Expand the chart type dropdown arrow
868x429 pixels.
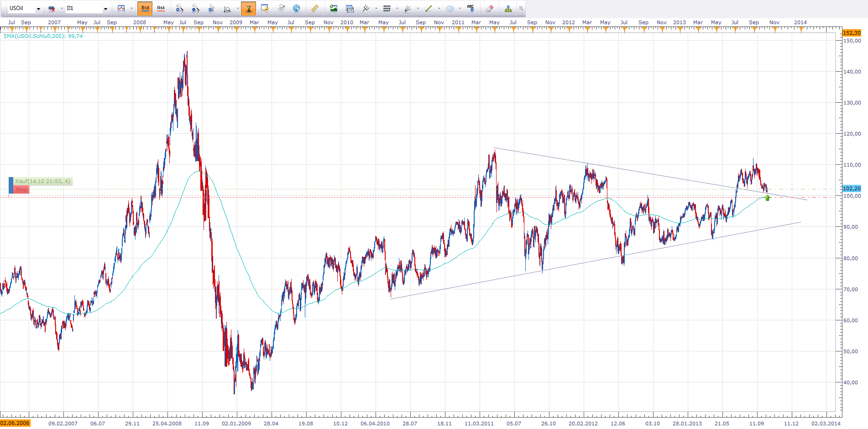[131, 8]
